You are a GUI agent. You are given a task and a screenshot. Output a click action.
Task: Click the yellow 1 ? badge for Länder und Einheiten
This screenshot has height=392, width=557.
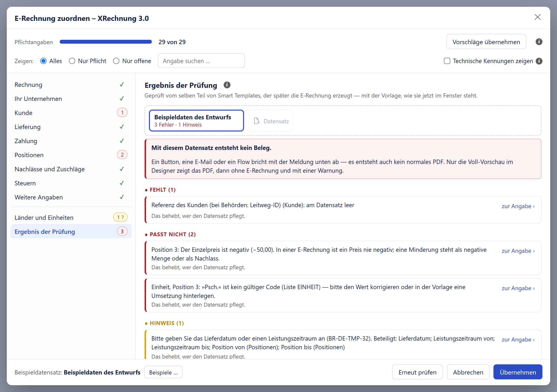click(120, 217)
